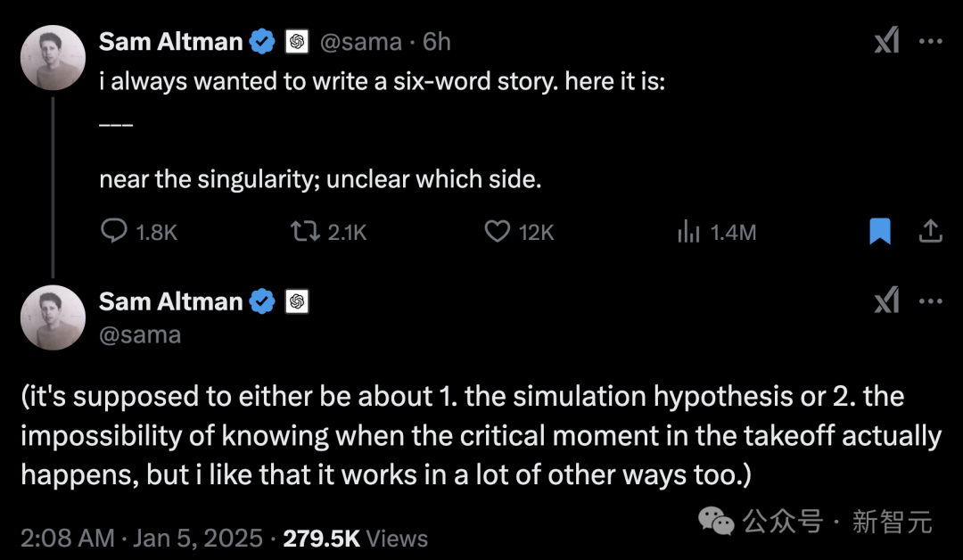963x560 pixels.
Task: Repost the six-word story tweet
Action: tap(304, 232)
